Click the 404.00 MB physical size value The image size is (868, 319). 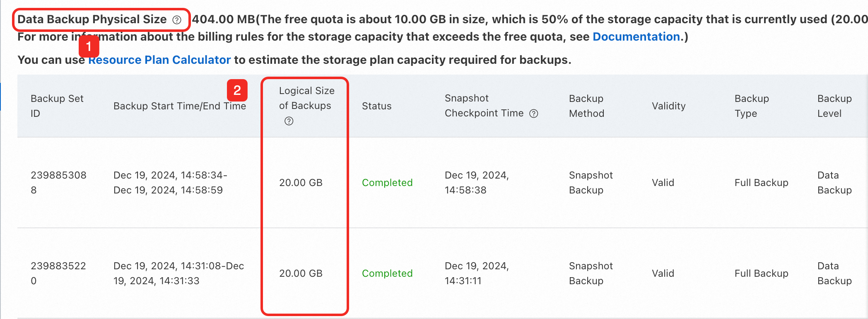[224, 19]
